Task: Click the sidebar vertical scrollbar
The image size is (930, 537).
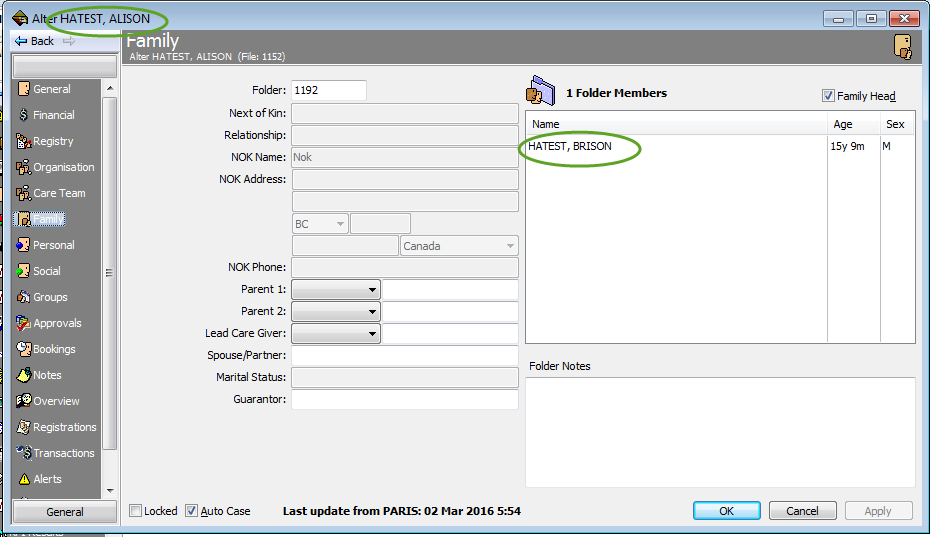Action: pyautogui.click(x=110, y=272)
